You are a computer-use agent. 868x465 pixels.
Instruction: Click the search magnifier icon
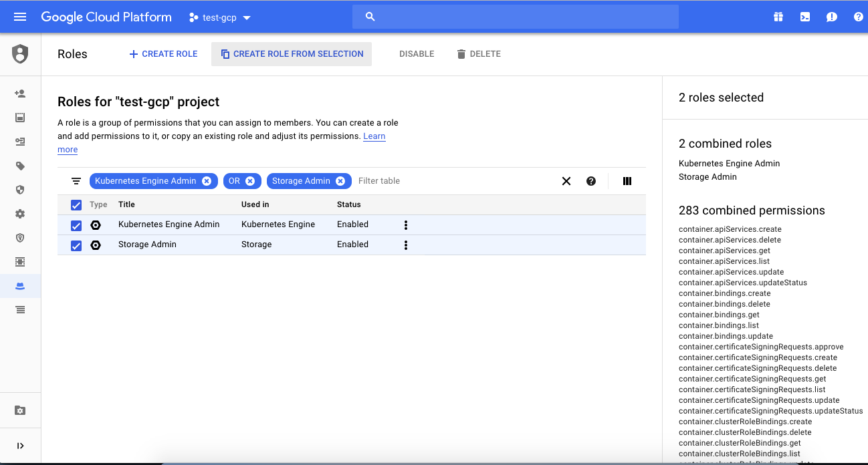coord(370,17)
